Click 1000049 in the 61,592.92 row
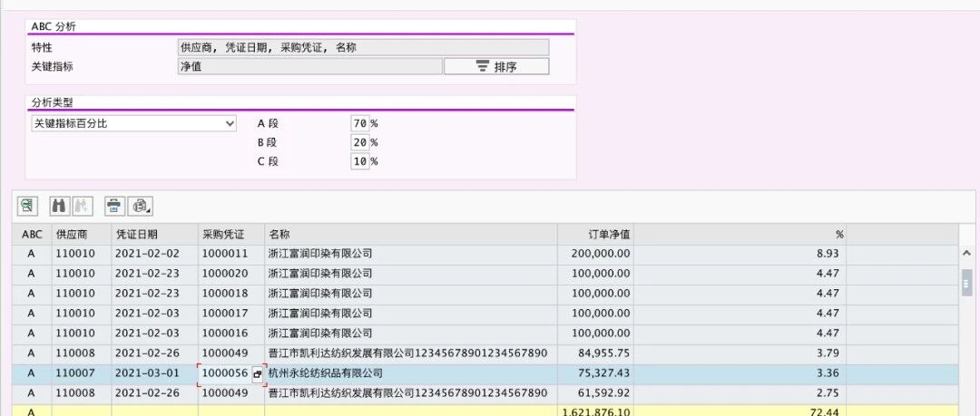The width and height of the screenshot is (980, 416). coord(231,393)
